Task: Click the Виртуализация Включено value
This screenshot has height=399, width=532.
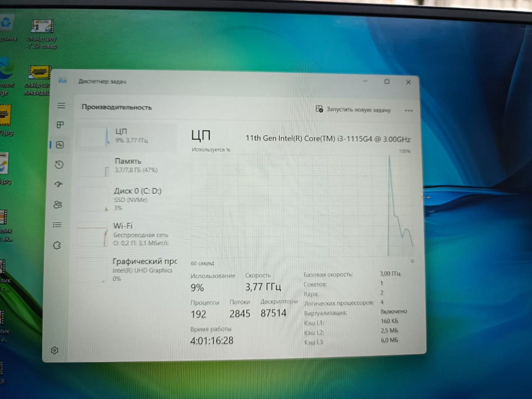Action: [x=394, y=311]
